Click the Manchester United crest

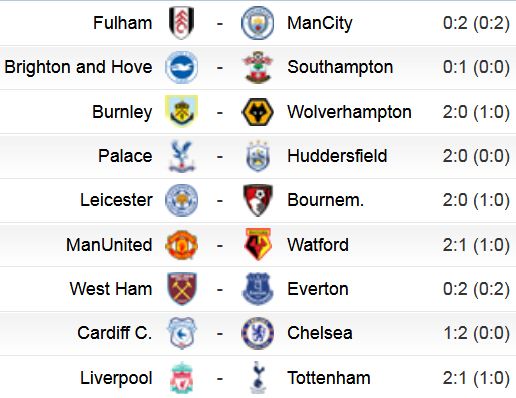pyautogui.click(x=182, y=245)
